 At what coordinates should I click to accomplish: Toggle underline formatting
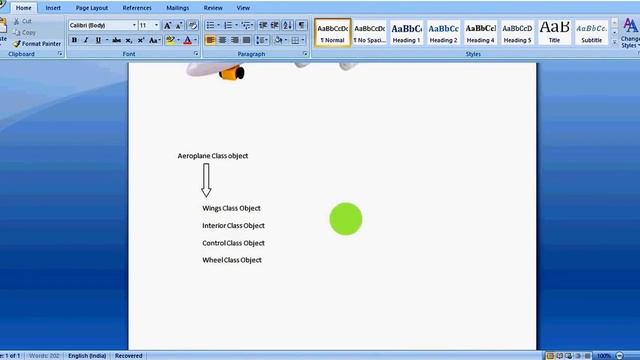pyautogui.click(x=98, y=40)
